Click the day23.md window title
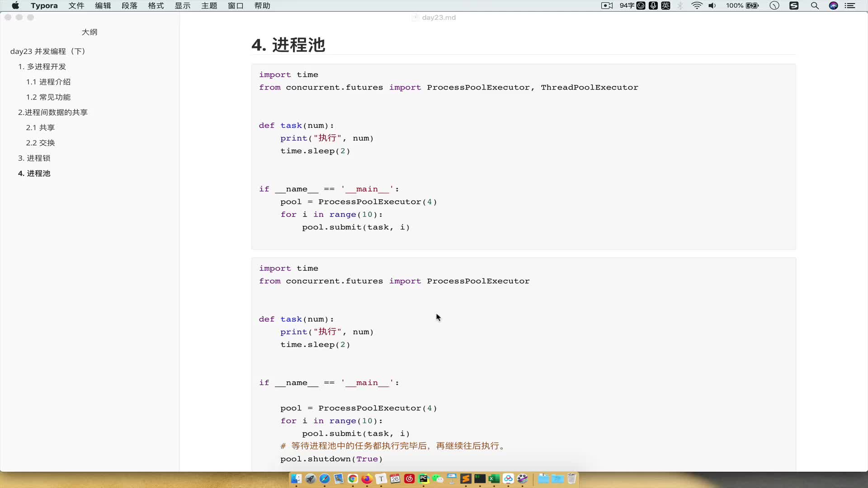This screenshot has width=868, height=488. point(439,17)
